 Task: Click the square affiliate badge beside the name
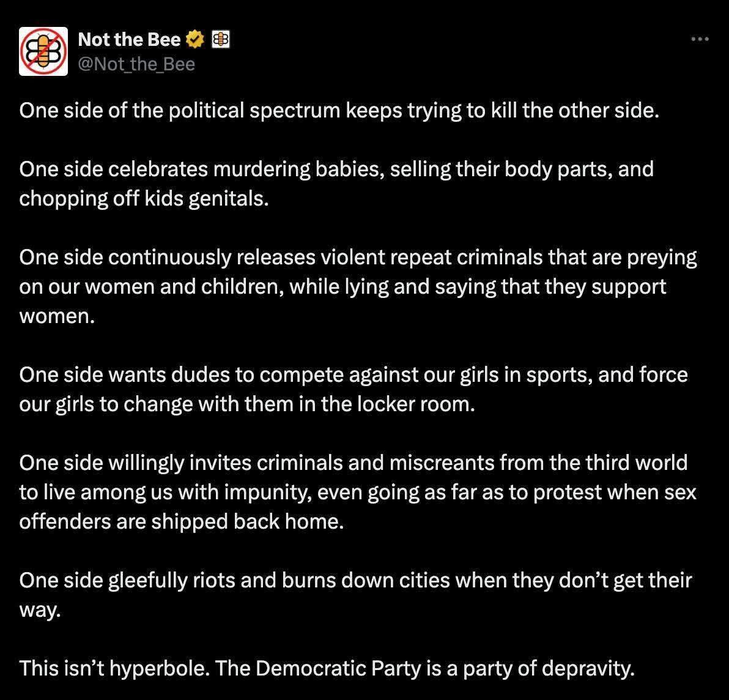220,40
